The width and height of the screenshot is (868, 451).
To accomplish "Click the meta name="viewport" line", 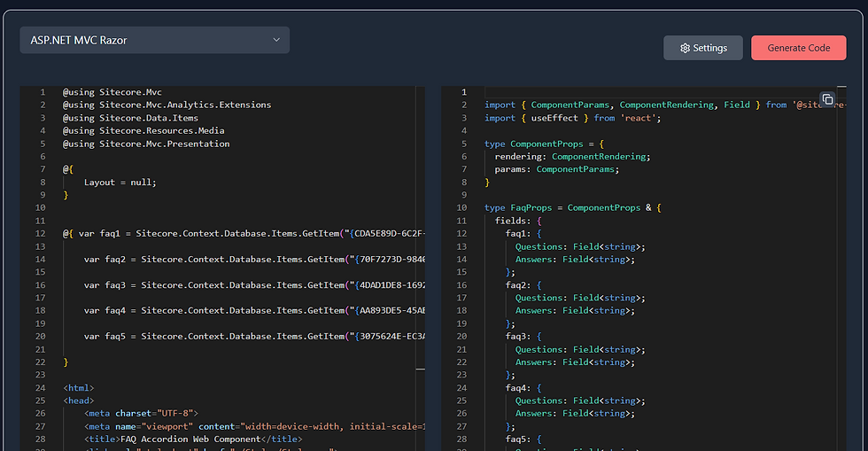I will 254,426.
